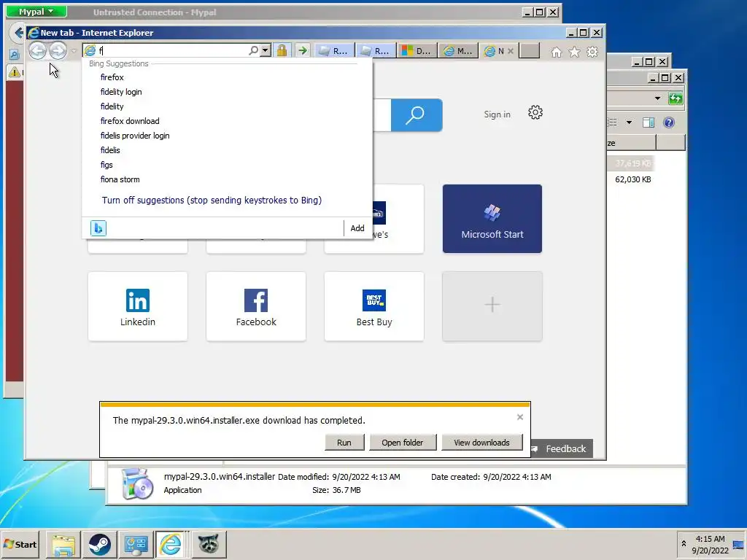The image size is (747, 560).
Task: Close the current 'N' new tab
Action: [510, 50]
